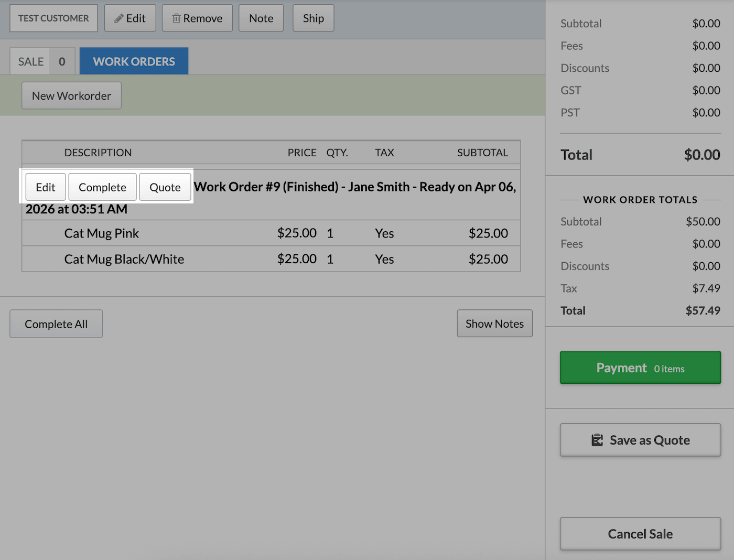Click the TAX column header
This screenshot has width=734, height=560.
tap(384, 153)
